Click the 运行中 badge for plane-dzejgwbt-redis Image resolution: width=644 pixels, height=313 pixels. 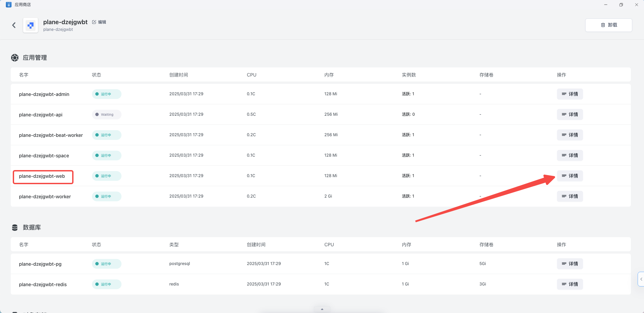107,284
